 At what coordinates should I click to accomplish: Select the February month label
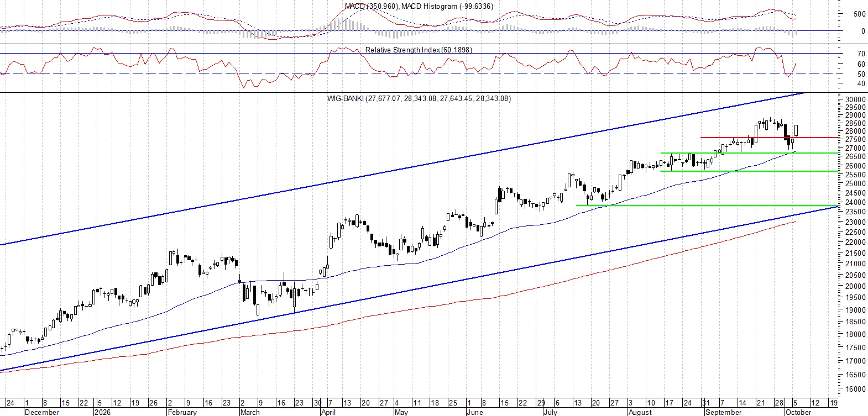point(182,412)
